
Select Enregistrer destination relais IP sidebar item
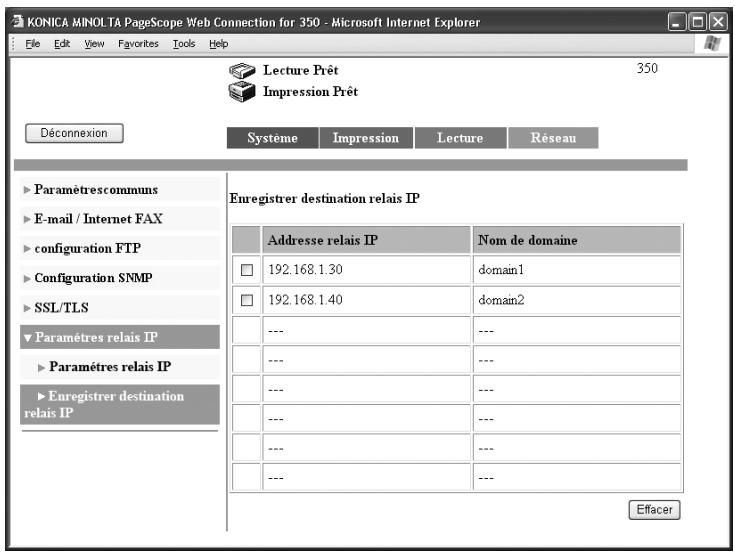pos(120,404)
